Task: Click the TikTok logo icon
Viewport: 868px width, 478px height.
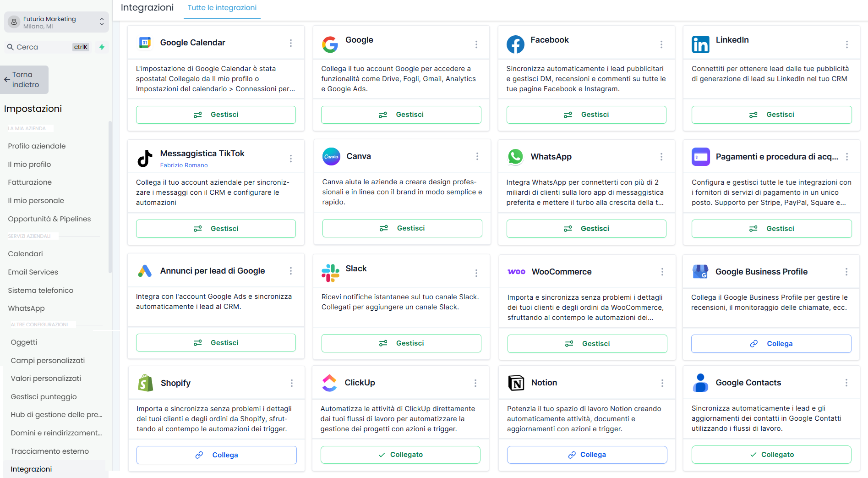Action: point(145,159)
